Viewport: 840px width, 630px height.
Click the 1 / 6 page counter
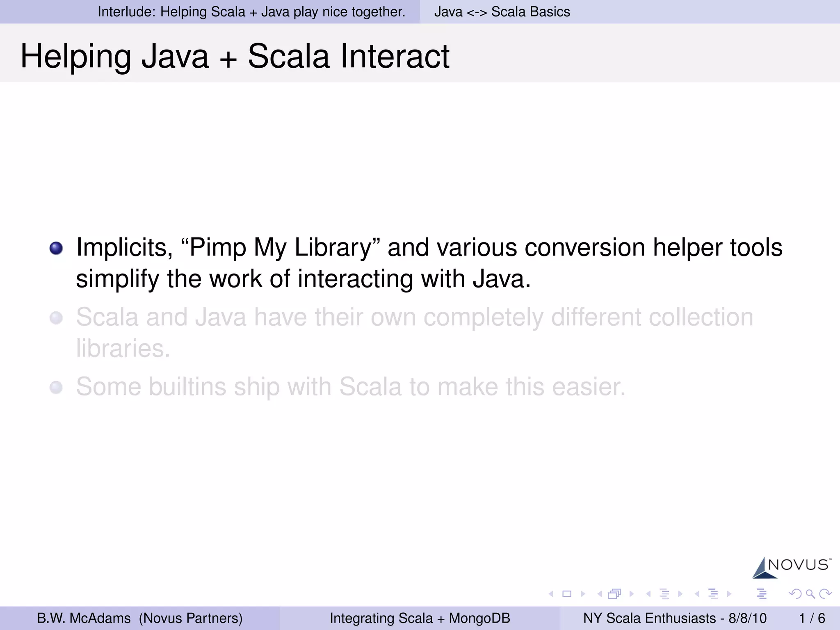812,618
